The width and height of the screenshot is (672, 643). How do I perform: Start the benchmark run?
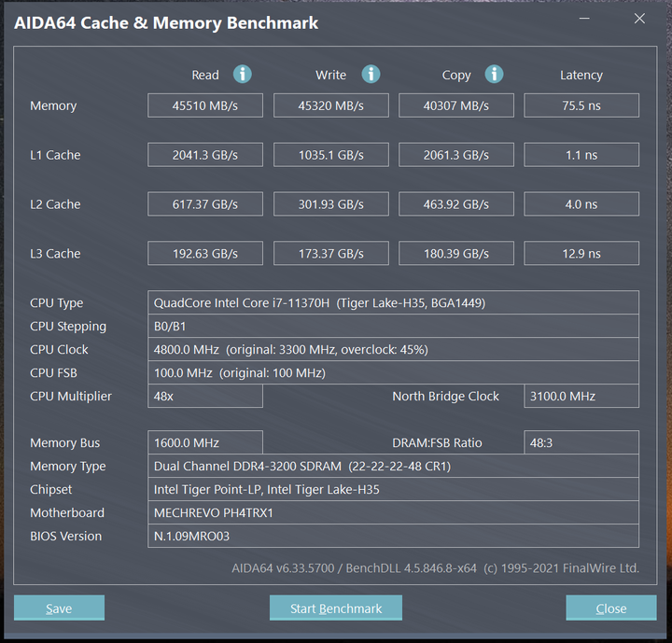point(336,608)
